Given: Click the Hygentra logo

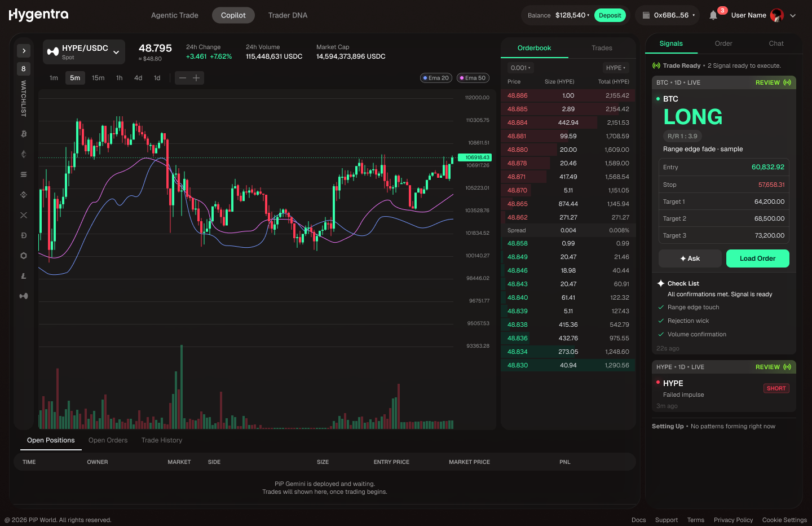Looking at the screenshot, I should click(39, 15).
